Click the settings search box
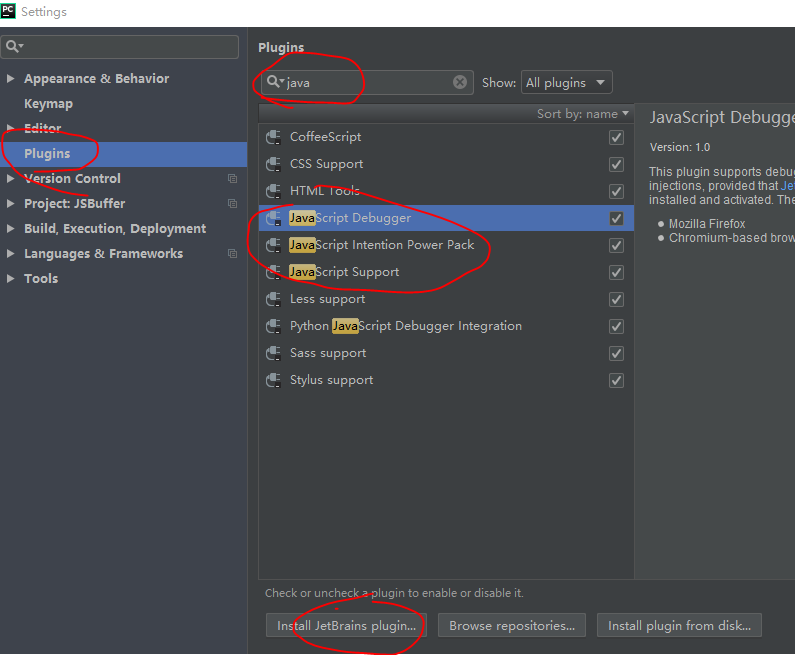This screenshot has width=795, height=655. (x=120, y=47)
